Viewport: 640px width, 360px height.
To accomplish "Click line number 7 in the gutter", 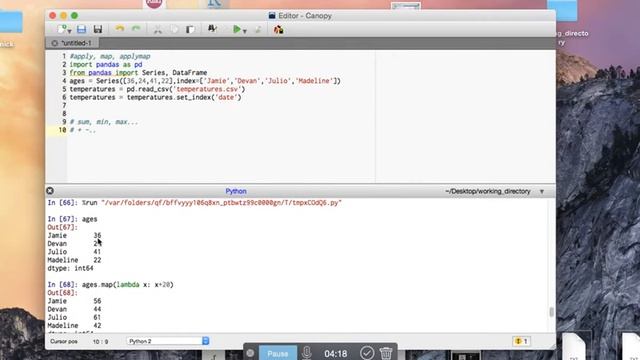I will [x=64, y=105].
